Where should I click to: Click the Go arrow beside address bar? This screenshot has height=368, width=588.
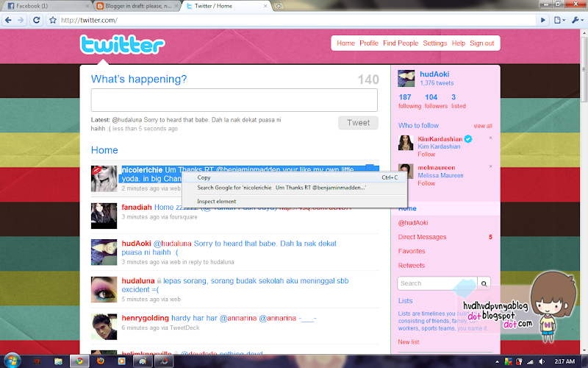pos(542,20)
